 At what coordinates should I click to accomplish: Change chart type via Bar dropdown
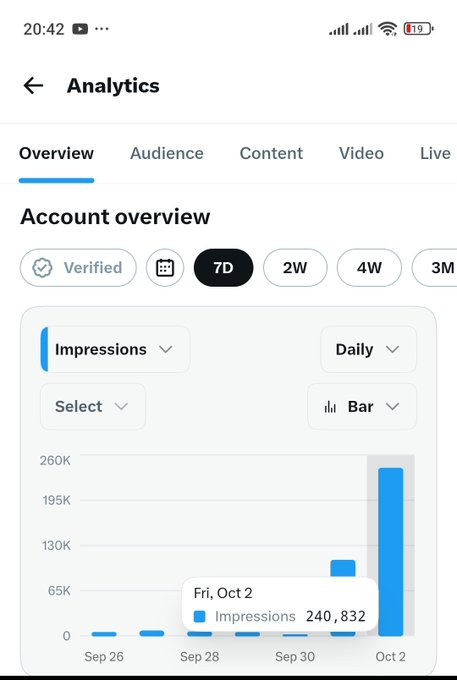click(x=362, y=406)
